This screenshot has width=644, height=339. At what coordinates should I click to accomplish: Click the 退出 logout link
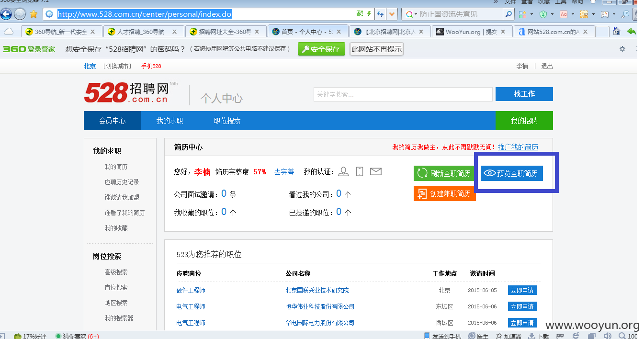[x=547, y=66]
